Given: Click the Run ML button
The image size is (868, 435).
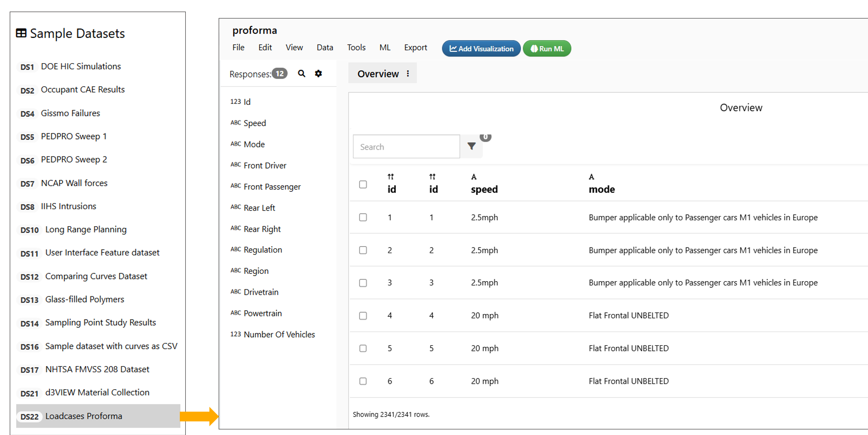Looking at the screenshot, I should [x=547, y=48].
